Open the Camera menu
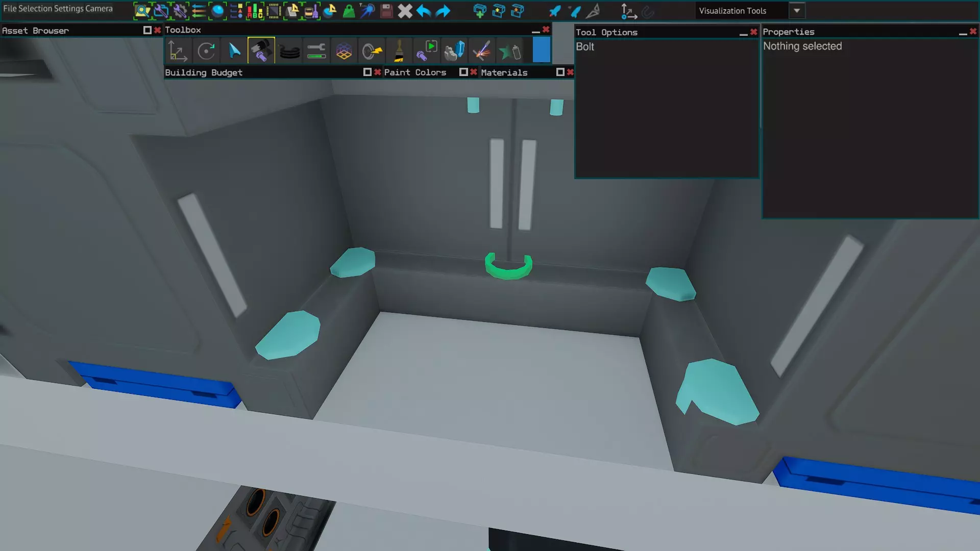980x551 pixels. [x=99, y=9]
